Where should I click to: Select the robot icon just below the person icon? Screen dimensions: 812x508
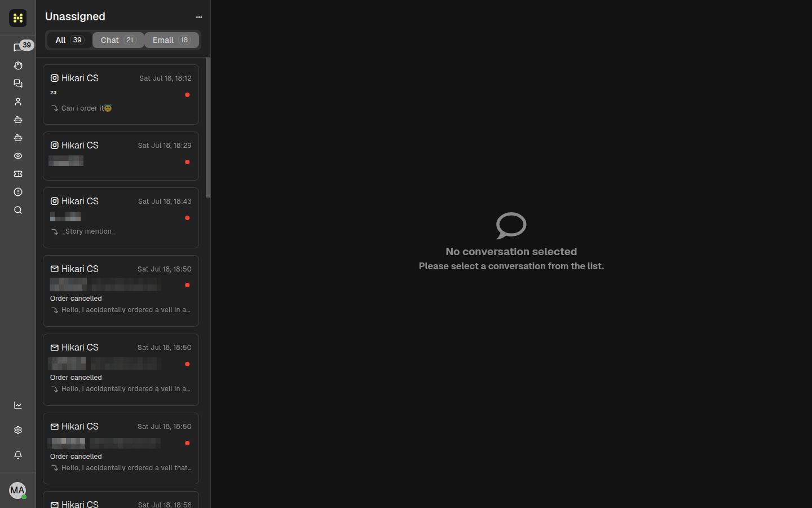tap(18, 120)
